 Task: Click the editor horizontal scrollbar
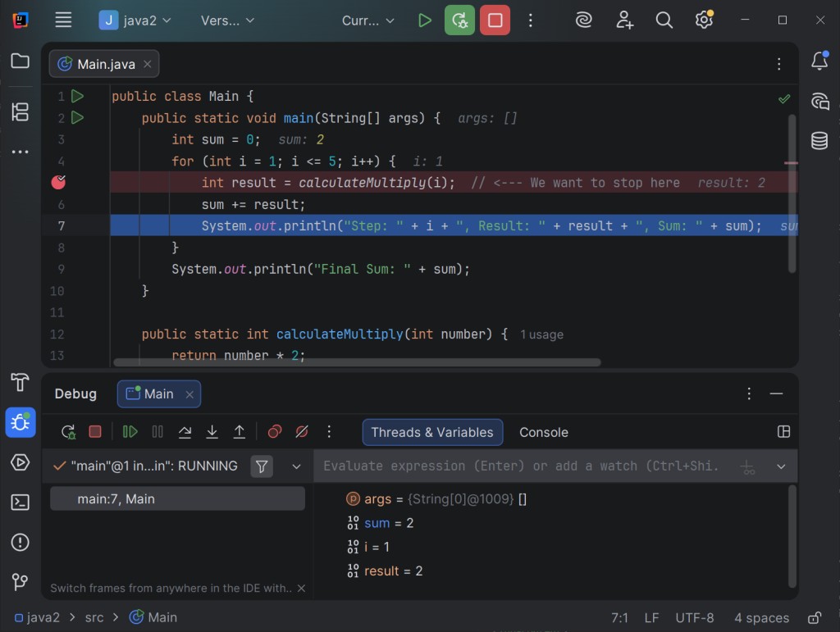pyautogui.click(x=357, y=362)
